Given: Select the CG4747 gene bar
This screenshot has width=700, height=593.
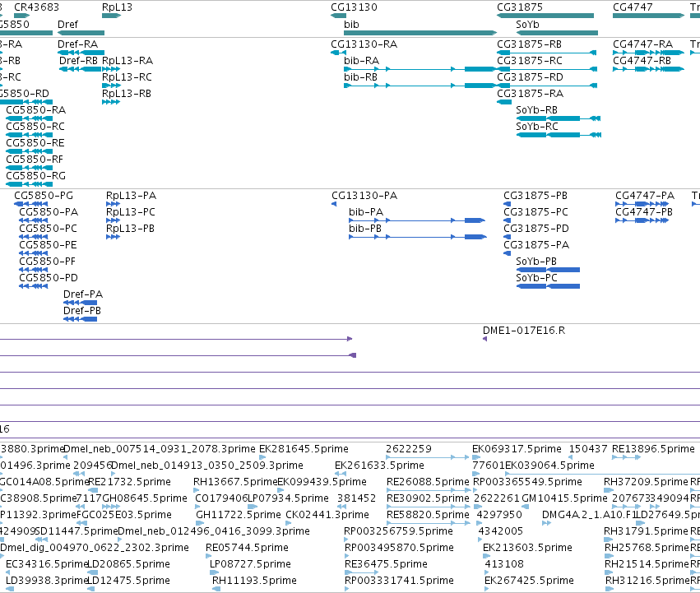Looking at the screenshot, I should pyautogui.click(x=648, y=16).
